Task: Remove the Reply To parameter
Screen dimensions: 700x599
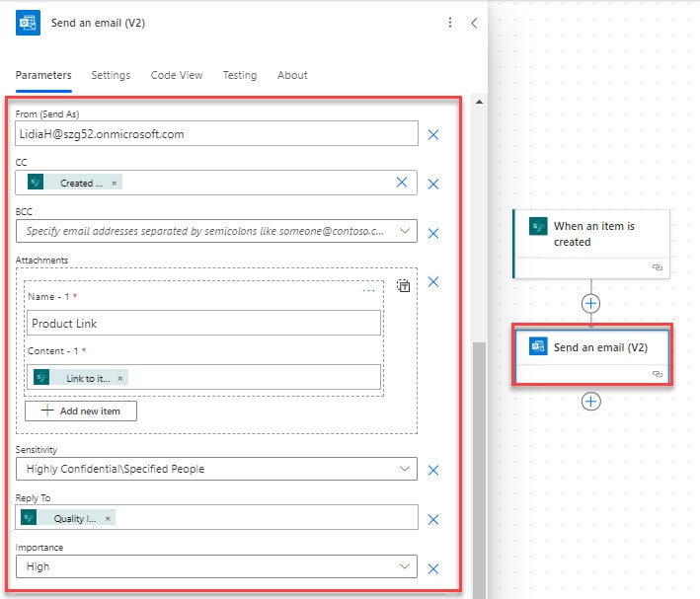Action: click(433, 519)
